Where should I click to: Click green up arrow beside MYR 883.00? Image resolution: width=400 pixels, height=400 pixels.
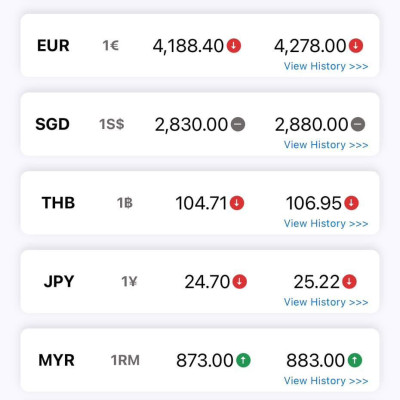(x=355, y=360)
